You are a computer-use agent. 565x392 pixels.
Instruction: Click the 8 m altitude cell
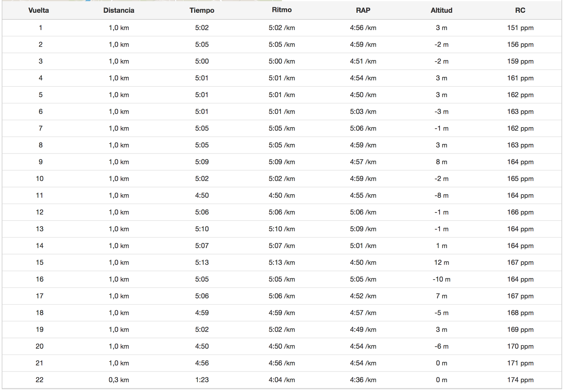click(x=441, y=162)
